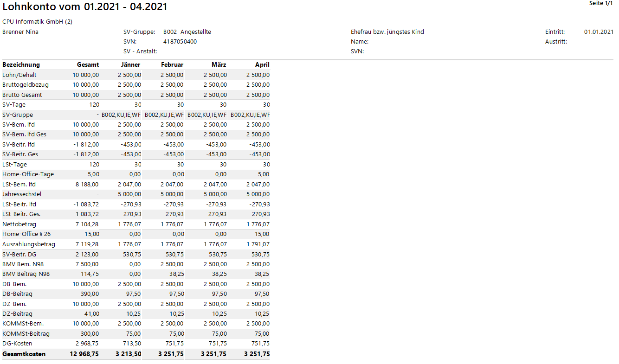Click BMV Beitrag N98 total 114,75

(x=90, y=274)
